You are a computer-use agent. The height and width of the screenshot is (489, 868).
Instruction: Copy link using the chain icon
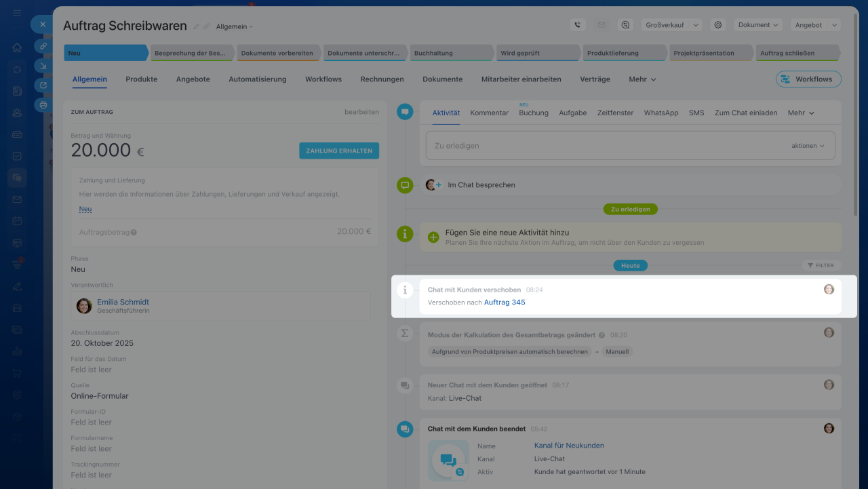click(206, 26)
